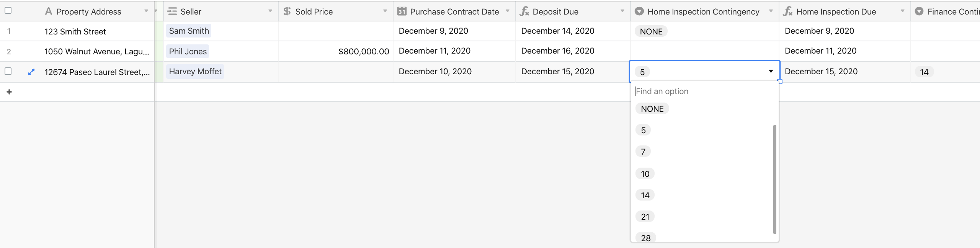Open the Harvey Moffet linked record
This screenshot has width=980, height=248.
[195, 72]
